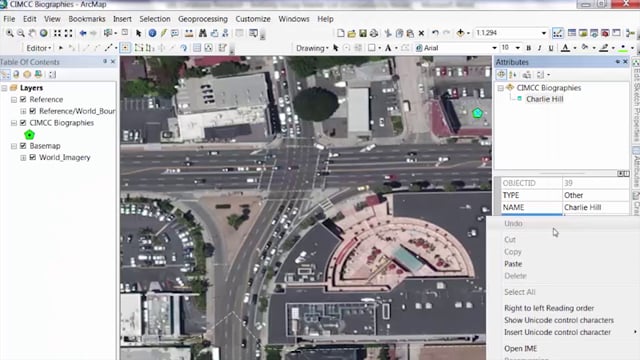640x360 pixels.
Task: Click the Fixed Zoom Out icon
Action: pyautogui.click(x=68, y=33)
